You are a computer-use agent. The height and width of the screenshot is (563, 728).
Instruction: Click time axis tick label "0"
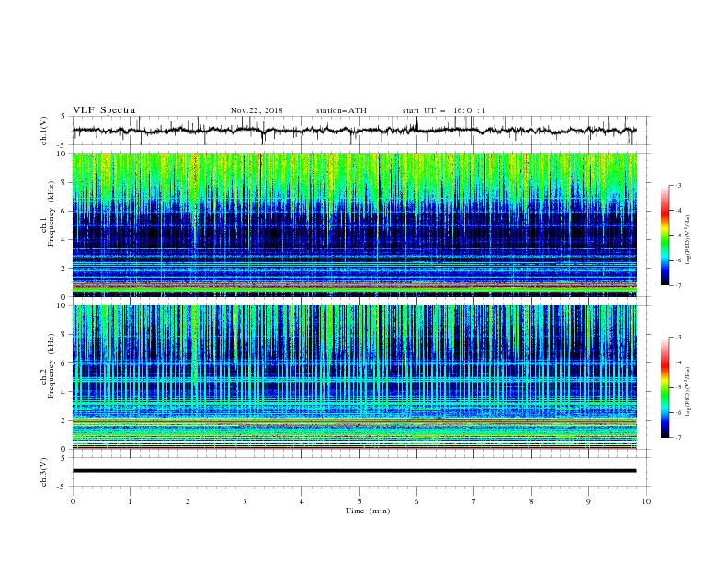tap(73, 501)
